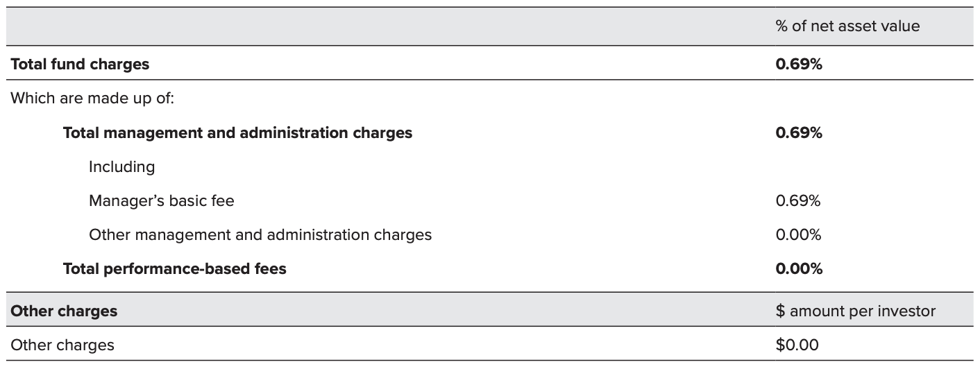
Task: Click the 0.00% value for Total performance-based fees
Action: tap(798, 269)
